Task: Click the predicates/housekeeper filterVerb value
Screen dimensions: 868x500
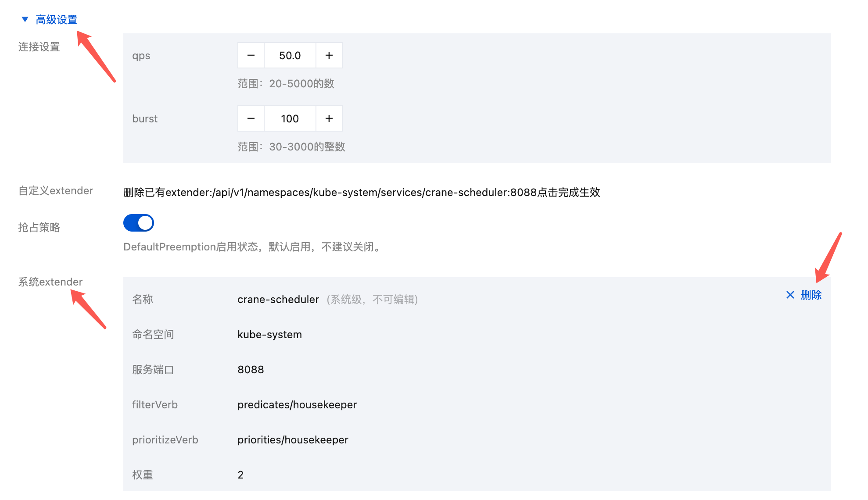Action: point(297,405)
